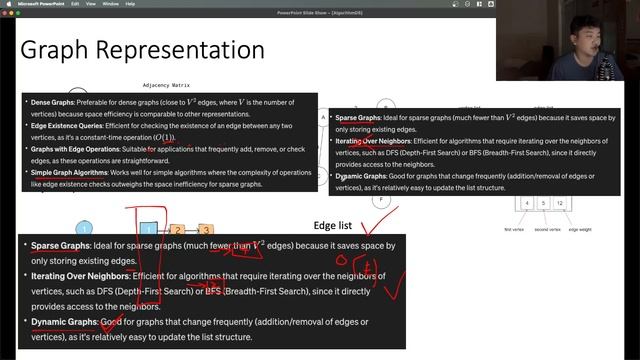Click the Simple Graph Algorithms heading
640x360 pixels.
click(x=69, y=173)
